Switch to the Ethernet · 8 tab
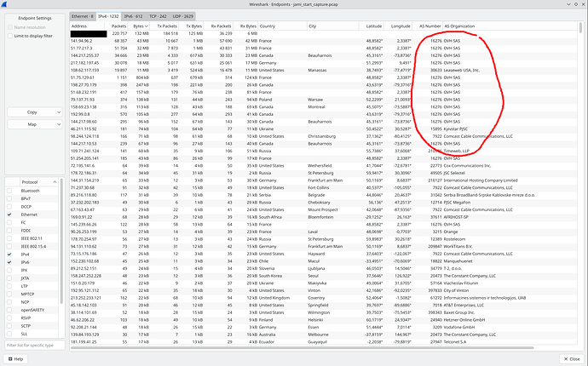Image resolution: width=588 pixels, height=366 pixels. [x=83, y=16]
